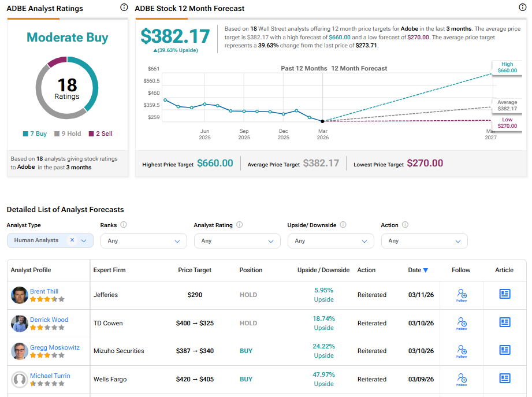Open the Ranks dropdown
This screenshot has width=532, height=397.
pyautogui.click(x=143, y=241)
